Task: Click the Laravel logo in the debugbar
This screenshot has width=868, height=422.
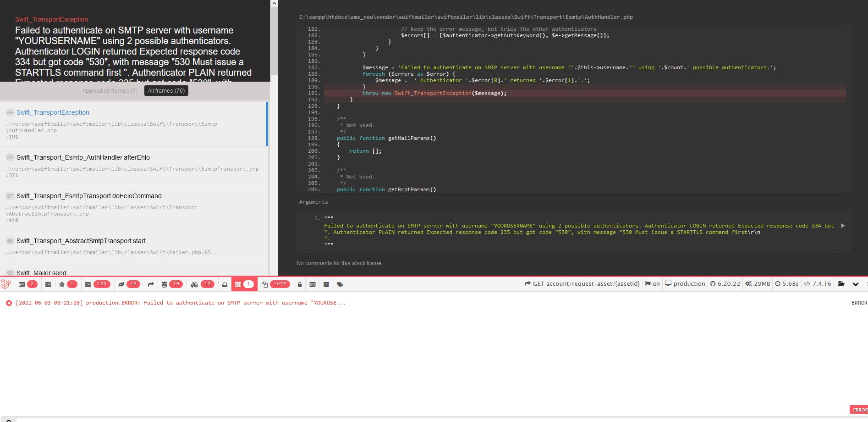Action: click(x=6, y=284)
